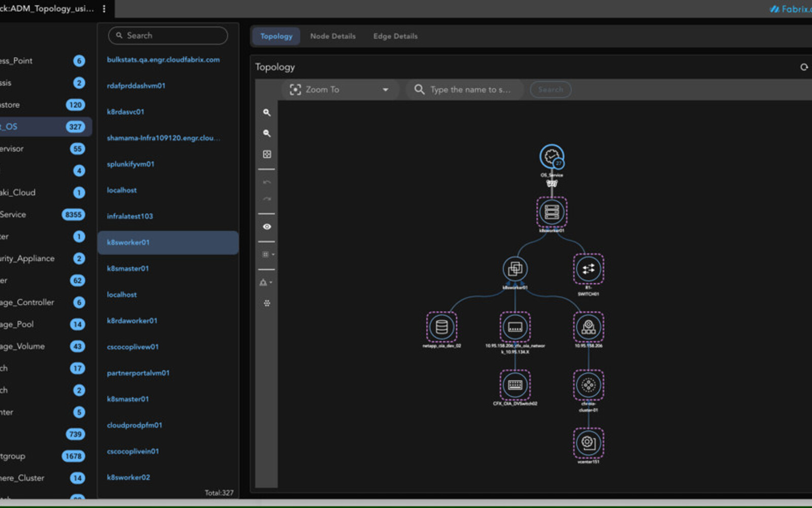This screenshot has height=508, width=812.
Task: Select the R1-SWITCH01 node
Action: (x=588, y=269)
